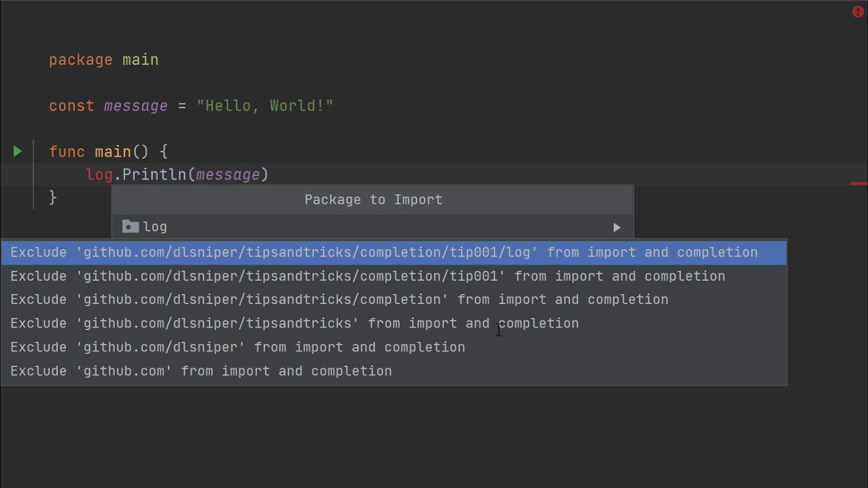This screenshot has height=488, width=868.
Task: Click the main function name
Action: tap(113, 152)
